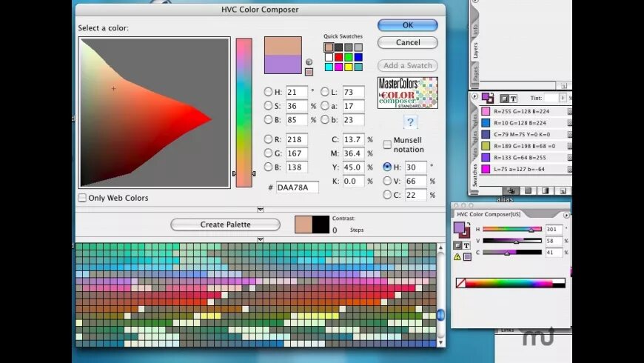Select the HVC V radio button
This screenshot has height=363, width=644.
tap(387, 181)
